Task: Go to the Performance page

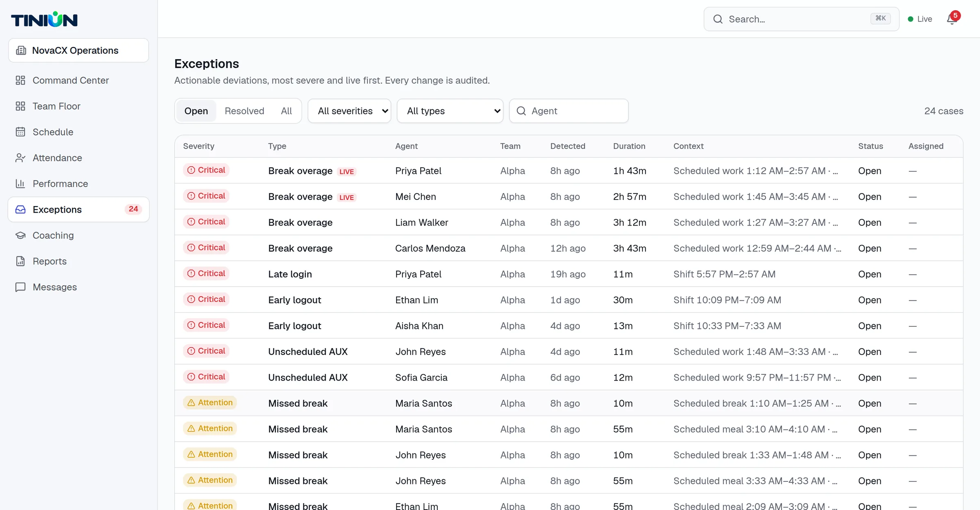Action: [x=78, y=184]
